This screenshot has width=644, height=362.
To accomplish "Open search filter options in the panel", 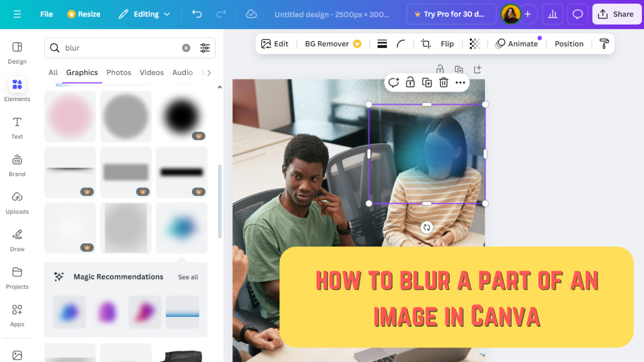I will 205,47.
